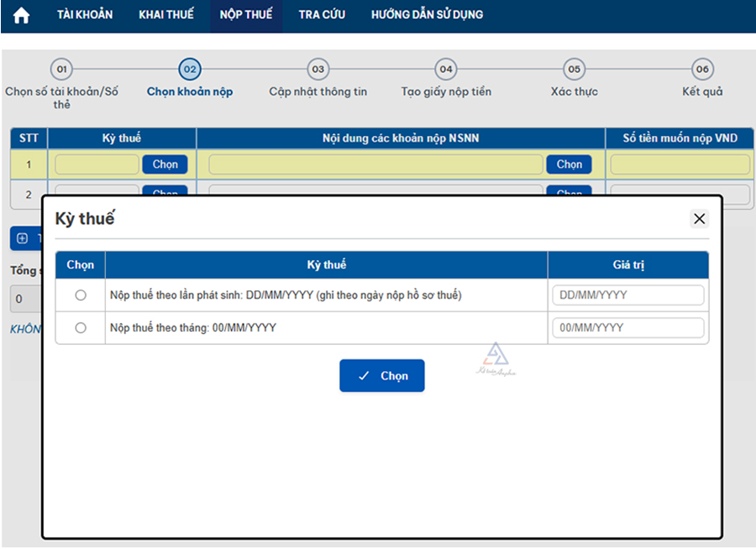Screen dimensions: 756x549
Task: Click step 02 circle Chọn khoản nộp
Action: [x=190, y=70]
